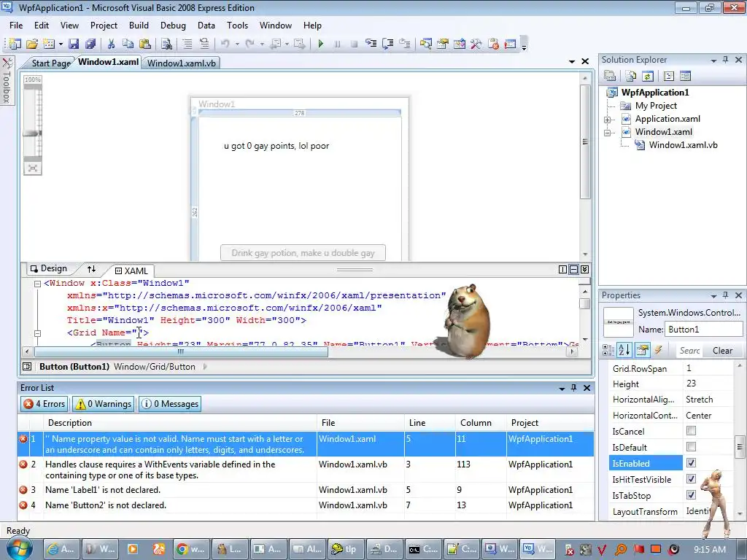Uncheck the IsTabStop checkbox
Screen dimensions: 747x560
pyautogui.click(x=691, y=495)
